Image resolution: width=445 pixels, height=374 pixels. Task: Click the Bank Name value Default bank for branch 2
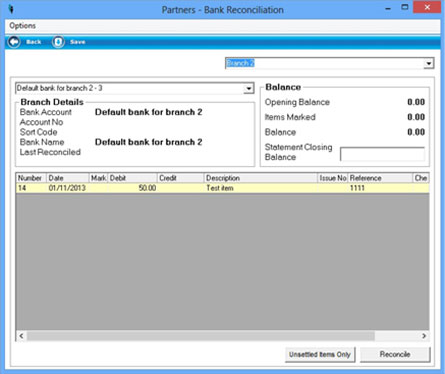coord(149,142)
